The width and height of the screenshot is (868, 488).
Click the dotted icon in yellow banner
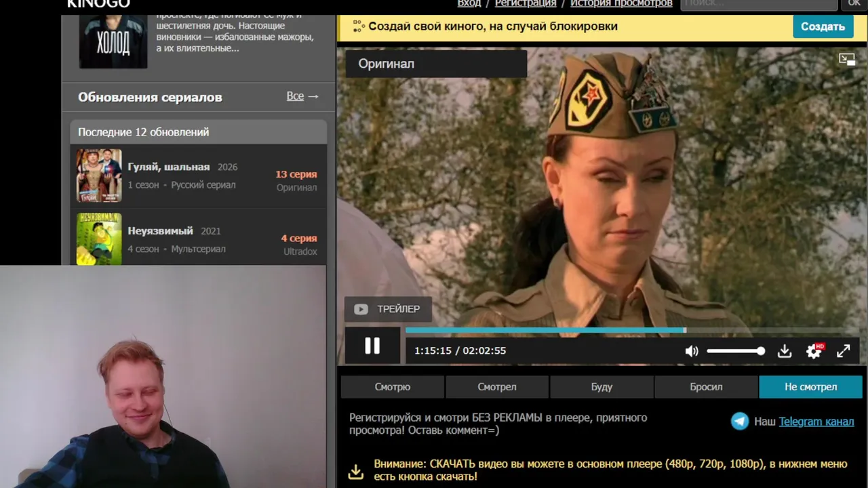click(359, 26)
